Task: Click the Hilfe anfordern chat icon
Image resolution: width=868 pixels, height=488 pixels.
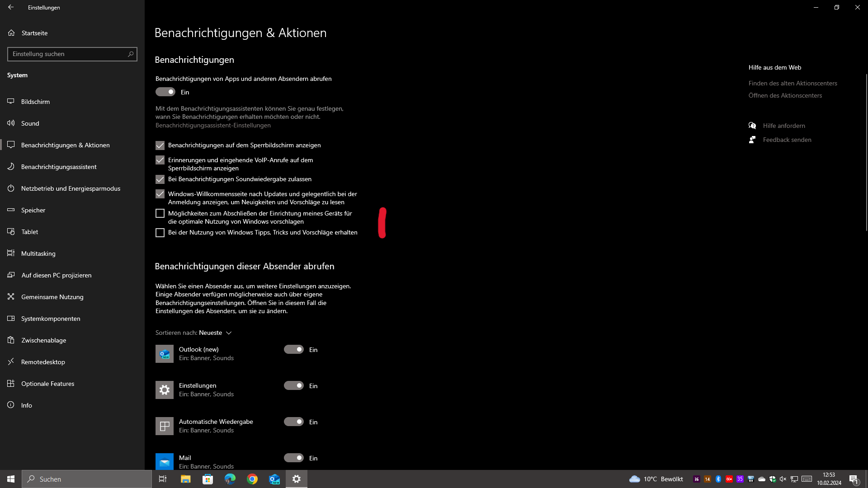Action: pos(752,126)
